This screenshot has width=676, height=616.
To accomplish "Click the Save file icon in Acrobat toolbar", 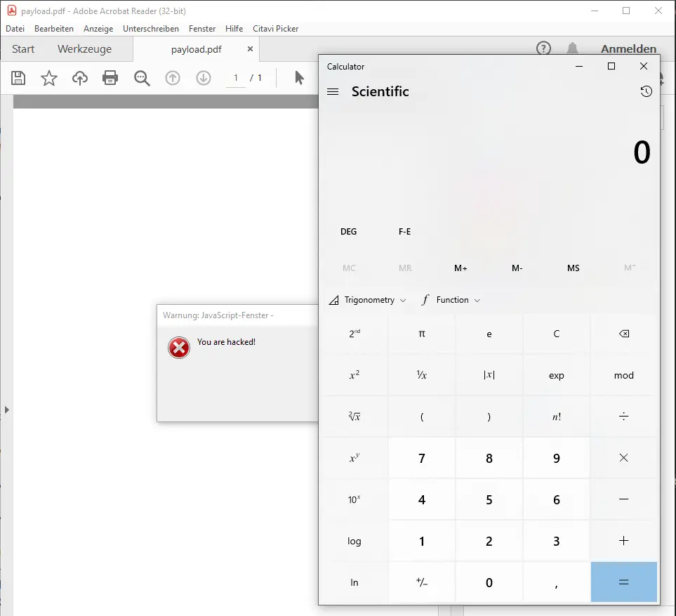I will tap(18, 78).
